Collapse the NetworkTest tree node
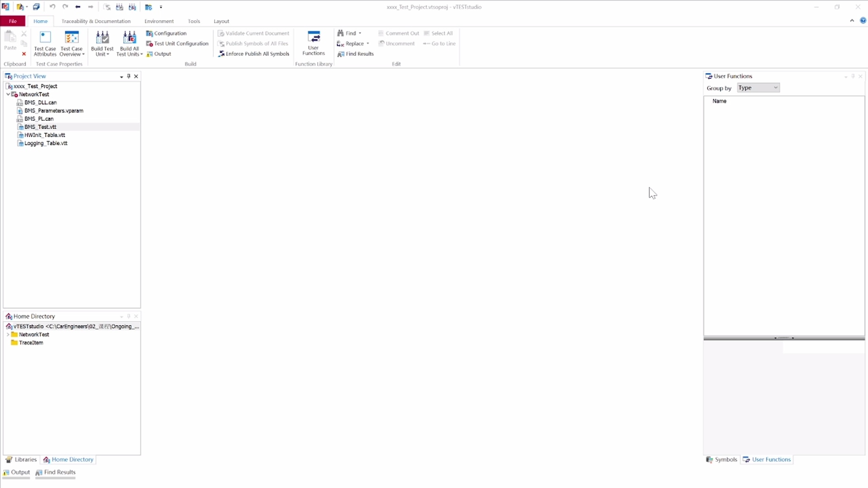Screen dimensions: 868x488 pyautogui.click(x=8, y=94)
